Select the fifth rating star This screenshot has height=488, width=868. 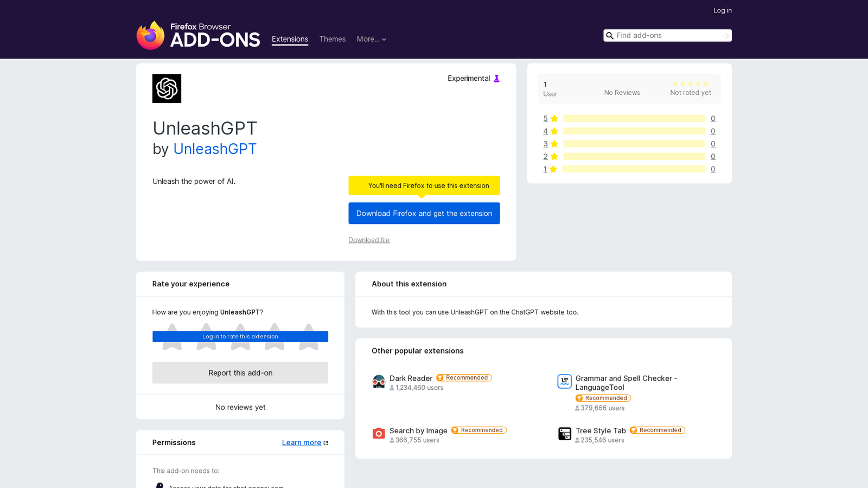[309, 337]
